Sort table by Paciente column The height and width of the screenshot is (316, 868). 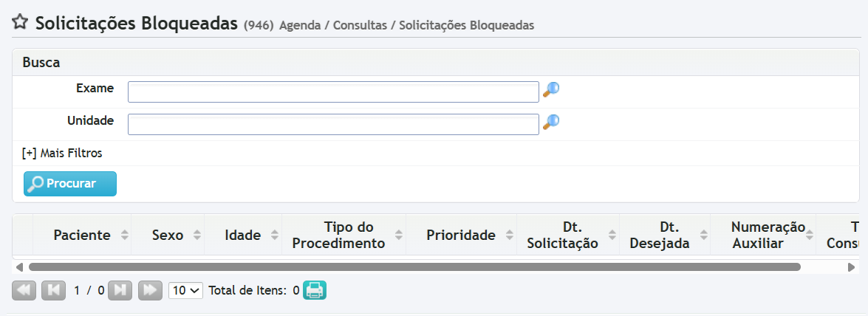pos(82,236)
